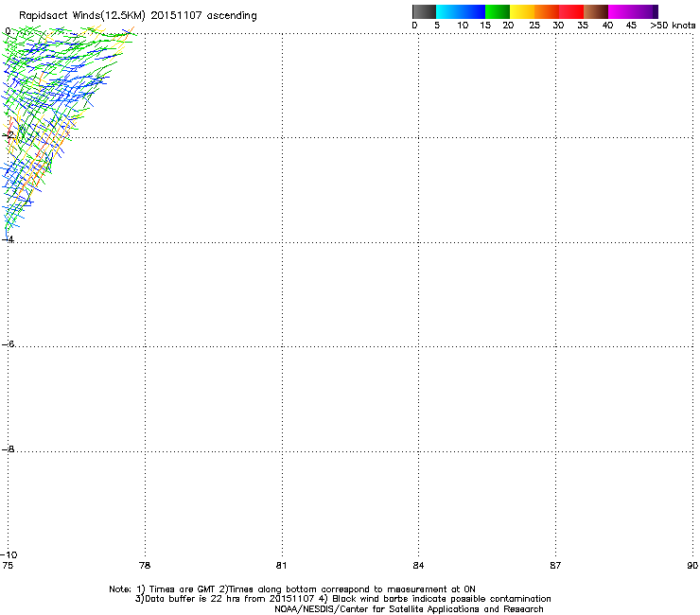Select the green 15-20 knots color band
The image size is (700, 615).
click(498, 11)
